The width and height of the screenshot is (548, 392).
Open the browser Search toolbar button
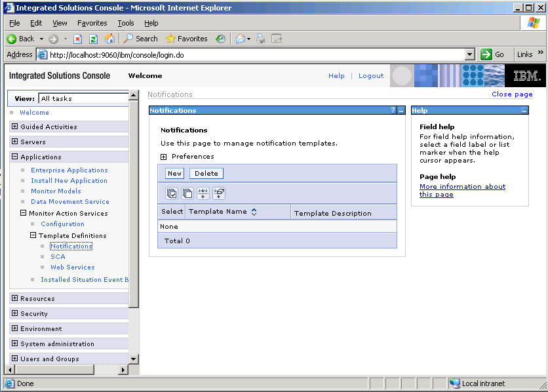[x=140, y=39]
